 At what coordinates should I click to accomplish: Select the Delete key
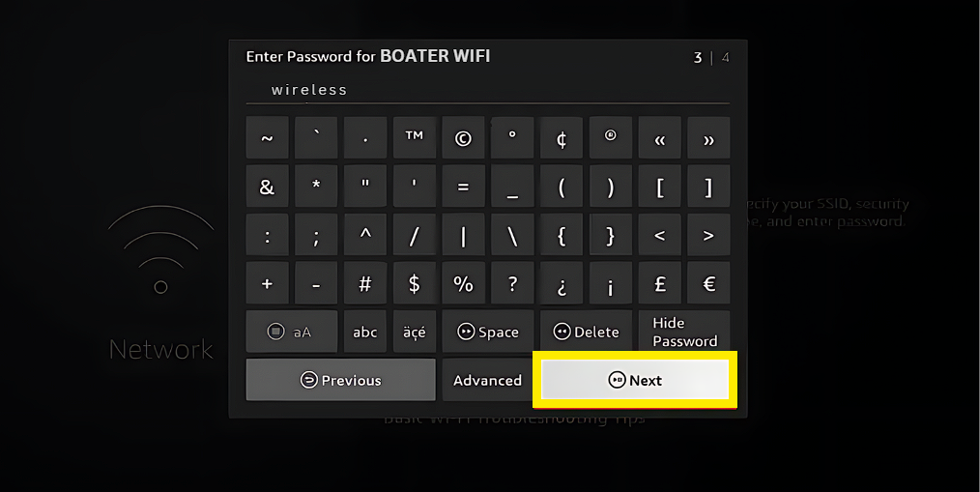[x=586, y=332]
